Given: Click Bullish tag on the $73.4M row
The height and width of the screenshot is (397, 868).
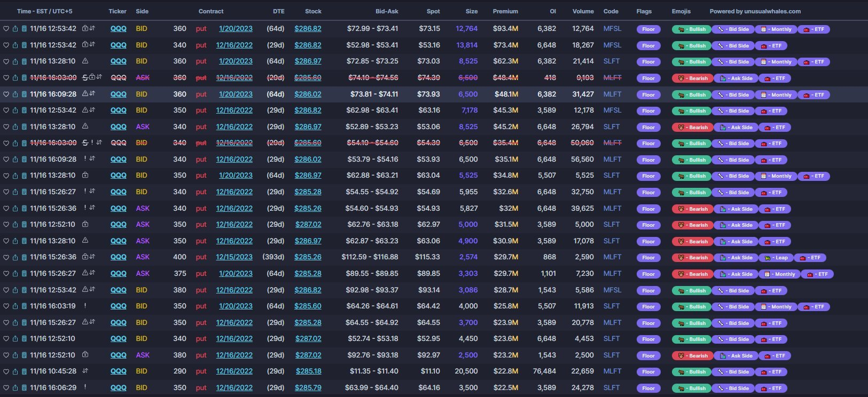Looking at the screenshot, I should coord(691,46).
